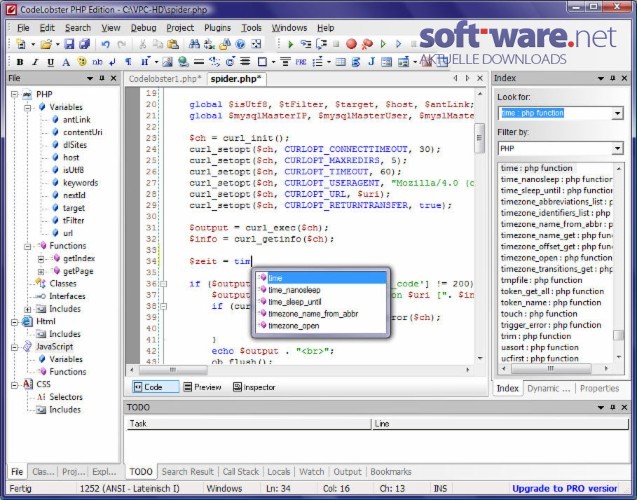637x500 pixels.
Task: Click the Bold formatting icon
Action: 20,62
